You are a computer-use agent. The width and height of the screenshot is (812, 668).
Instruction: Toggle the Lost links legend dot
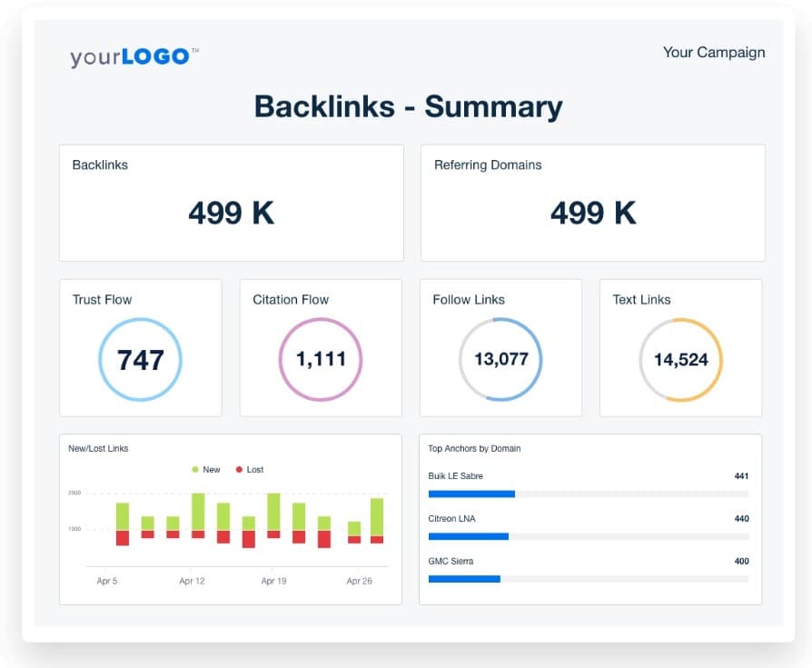238,470
